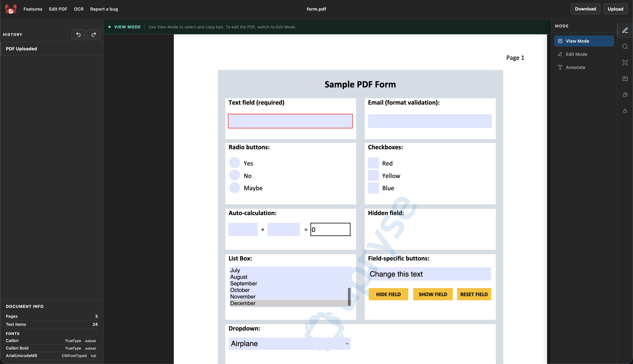Click the Sample PDF Form heading

point(360,85)
